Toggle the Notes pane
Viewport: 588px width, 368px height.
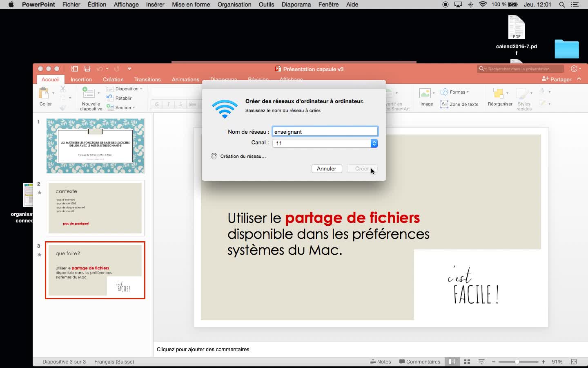click(381, 362)
